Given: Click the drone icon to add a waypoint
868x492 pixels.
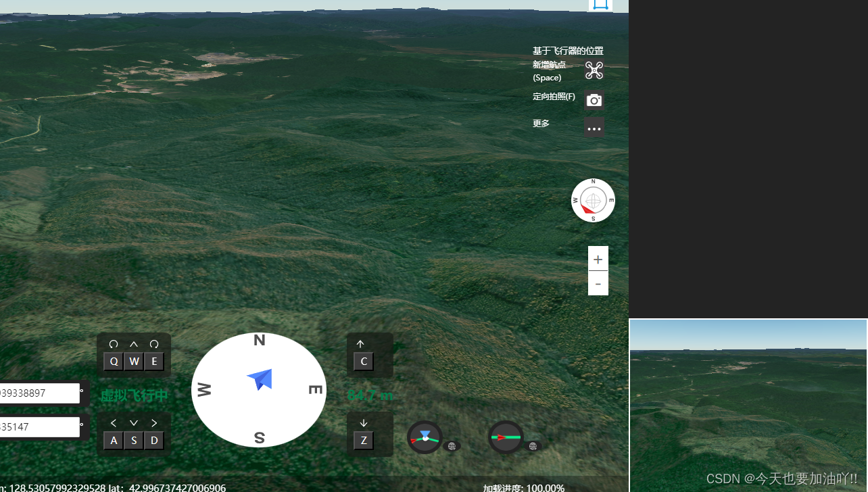Looking at the screenshot, I should (594, 70).
